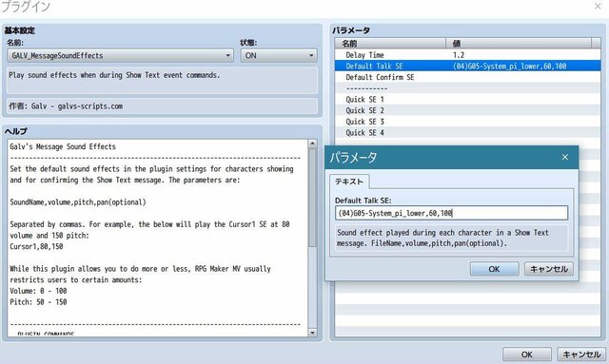Click the help panel scrollbar thumb
This screenshot has width=609, height=364.
[x=312, y=198]
